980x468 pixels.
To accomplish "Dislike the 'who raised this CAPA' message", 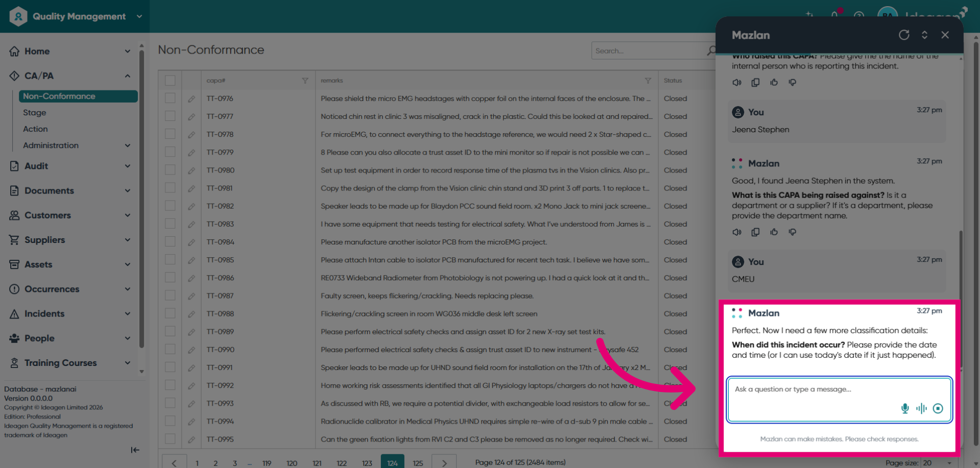I will (792, 82).
